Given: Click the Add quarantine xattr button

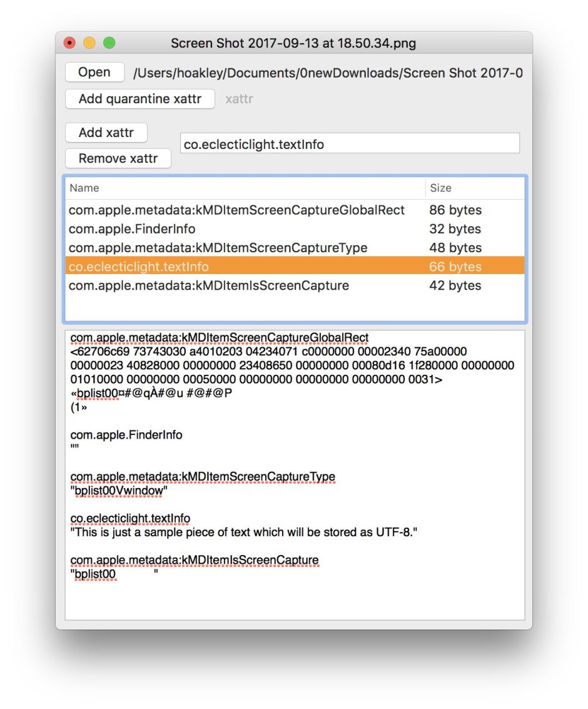Looking at the screenshot, I should pos(140,99).
